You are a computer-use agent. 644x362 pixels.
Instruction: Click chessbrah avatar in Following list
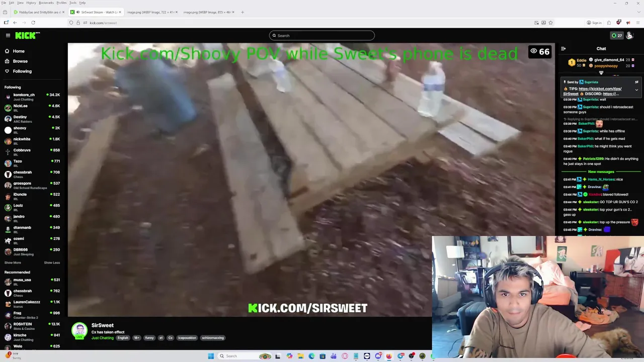tap(8, 174)
